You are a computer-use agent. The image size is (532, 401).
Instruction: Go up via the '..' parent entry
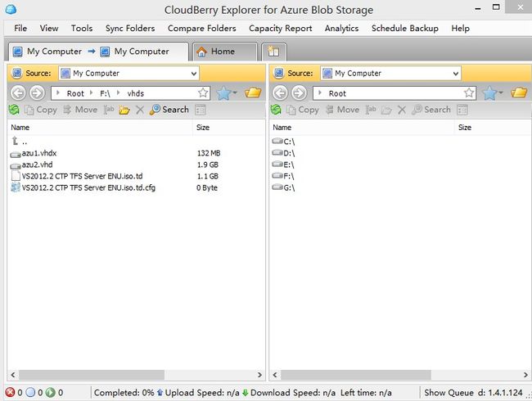[20, 141]
